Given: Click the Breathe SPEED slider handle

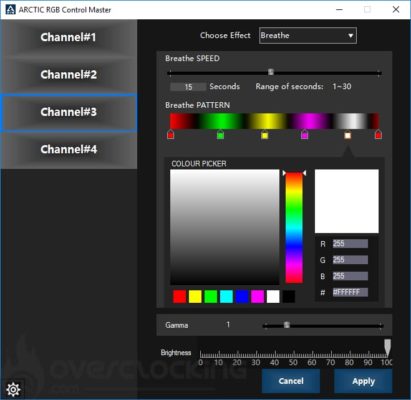Looking at the screenshot, I should tap(271, 72).
